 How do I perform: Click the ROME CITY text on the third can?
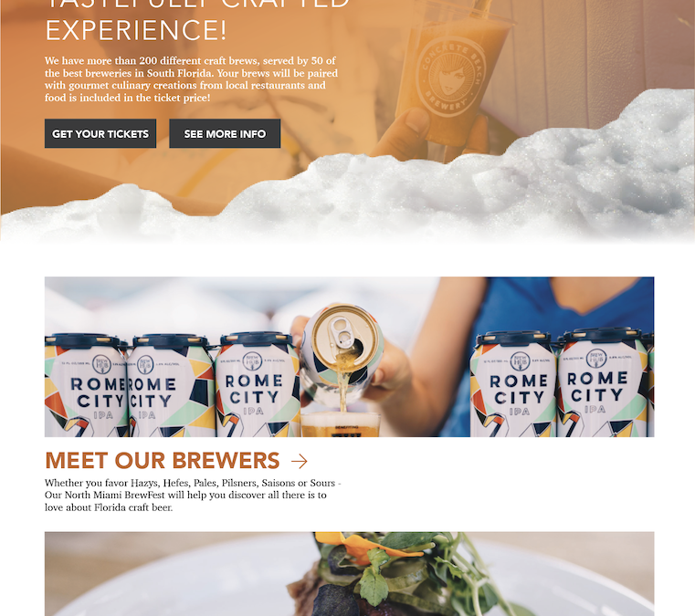[254, 389]
